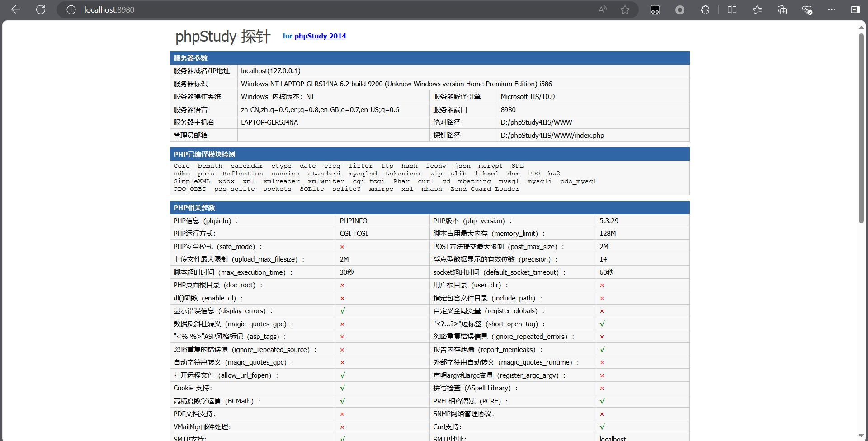Viewport: 868px width, 441px height.
Task: Click the short_open_tag green check
Action: point(602,324)
